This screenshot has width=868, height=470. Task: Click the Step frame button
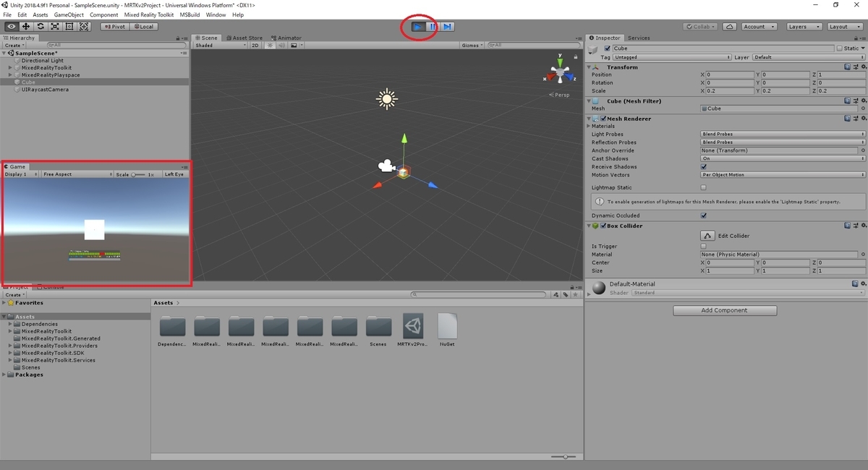(448, 27)
